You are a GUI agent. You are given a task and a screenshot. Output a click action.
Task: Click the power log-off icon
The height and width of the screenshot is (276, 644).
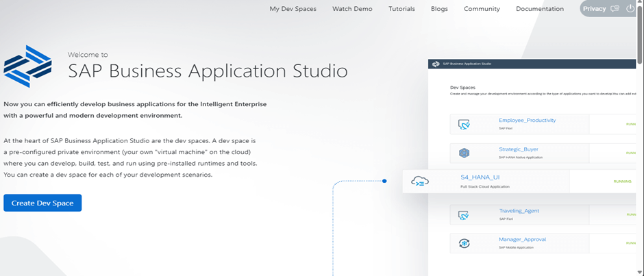630,9
